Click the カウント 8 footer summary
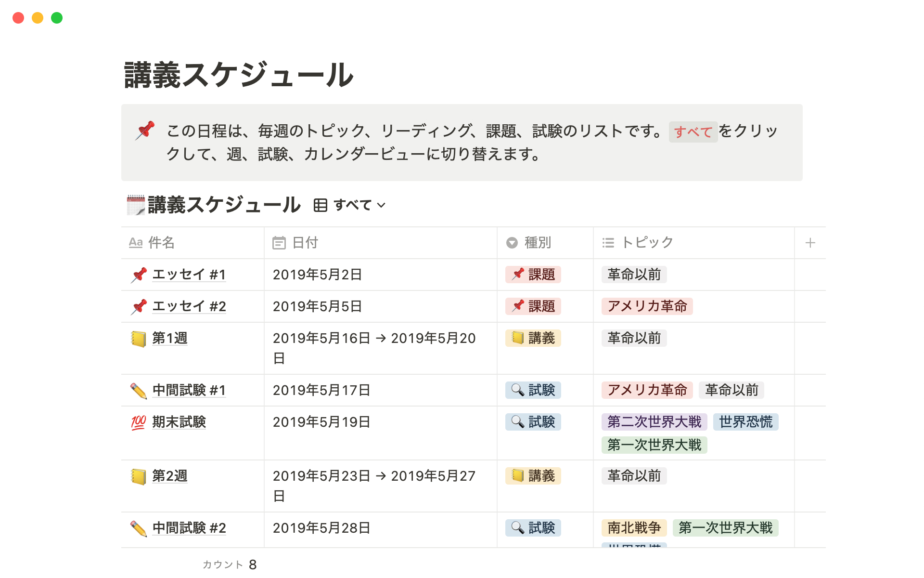This screenshot has width=924, height=578. click(x=230, y=565)
